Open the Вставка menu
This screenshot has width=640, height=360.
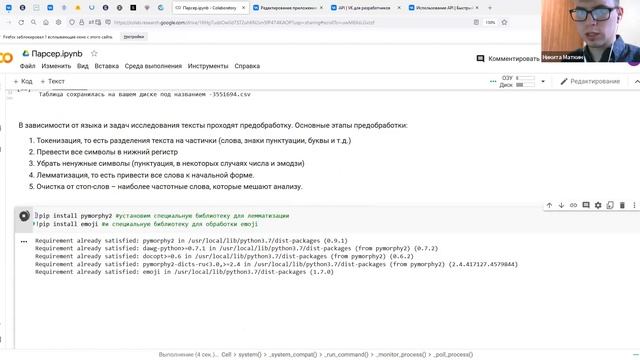tap(107, 66)
